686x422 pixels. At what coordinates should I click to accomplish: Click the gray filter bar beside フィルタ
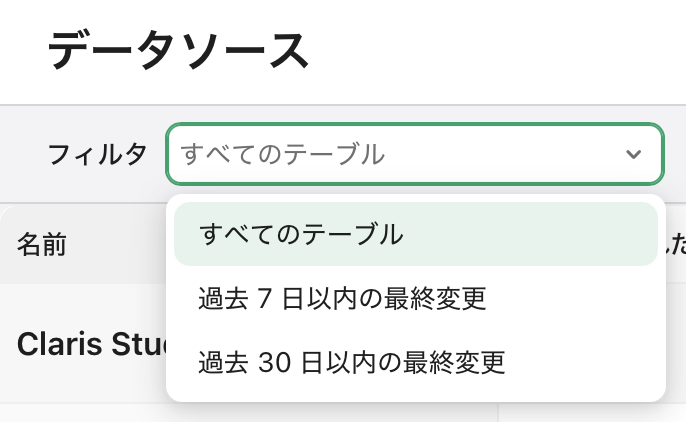click(675, 154)
